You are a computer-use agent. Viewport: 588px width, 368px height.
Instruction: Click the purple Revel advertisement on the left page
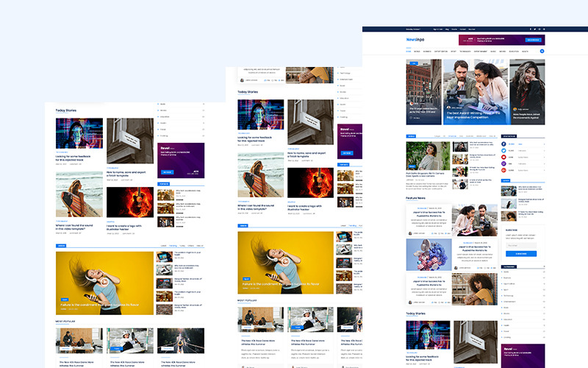coord(179,152)
